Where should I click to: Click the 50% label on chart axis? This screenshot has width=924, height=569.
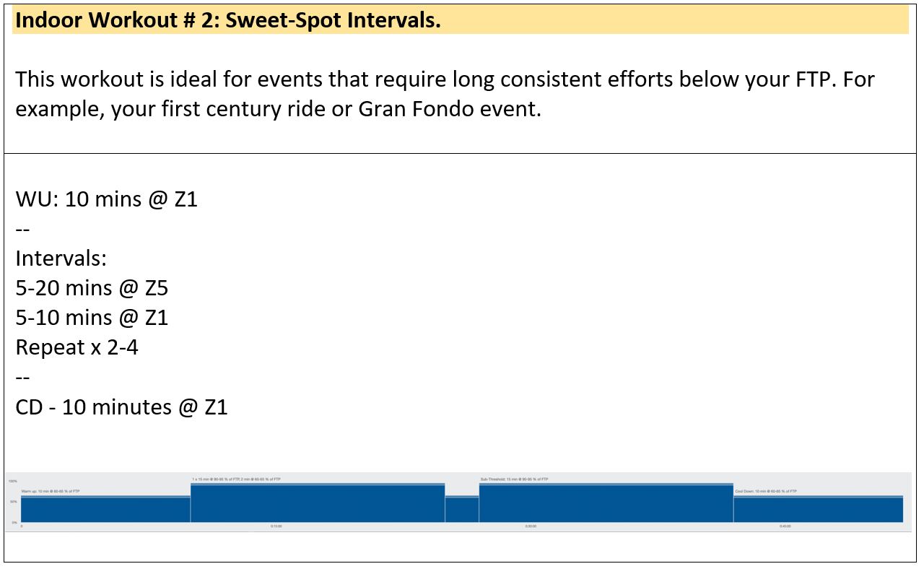pos(14,501)
